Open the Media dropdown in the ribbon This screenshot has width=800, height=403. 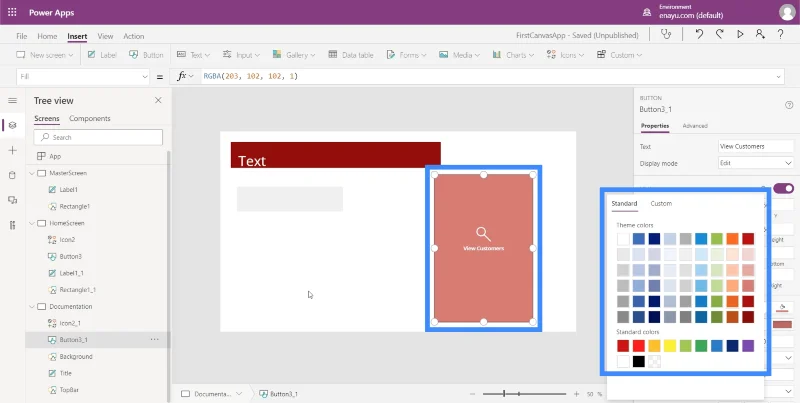(459, 55)
